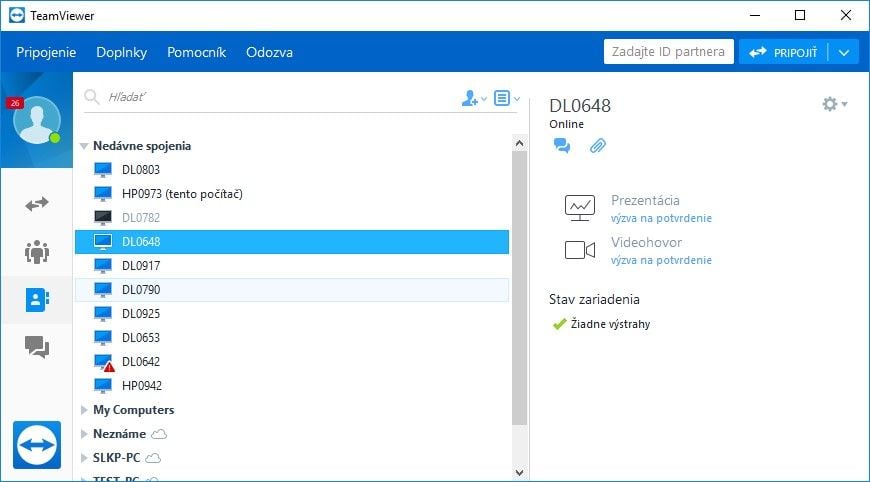Screen dimensions: 870x482
Task: Open the Doplnky menu
Action: (122, 52)
